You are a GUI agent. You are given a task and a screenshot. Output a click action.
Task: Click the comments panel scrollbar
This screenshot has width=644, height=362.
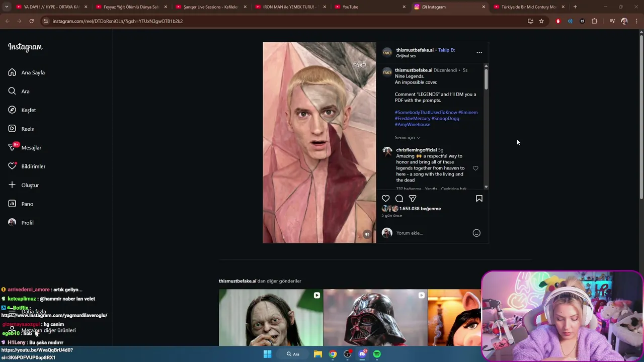pos(486,78)
